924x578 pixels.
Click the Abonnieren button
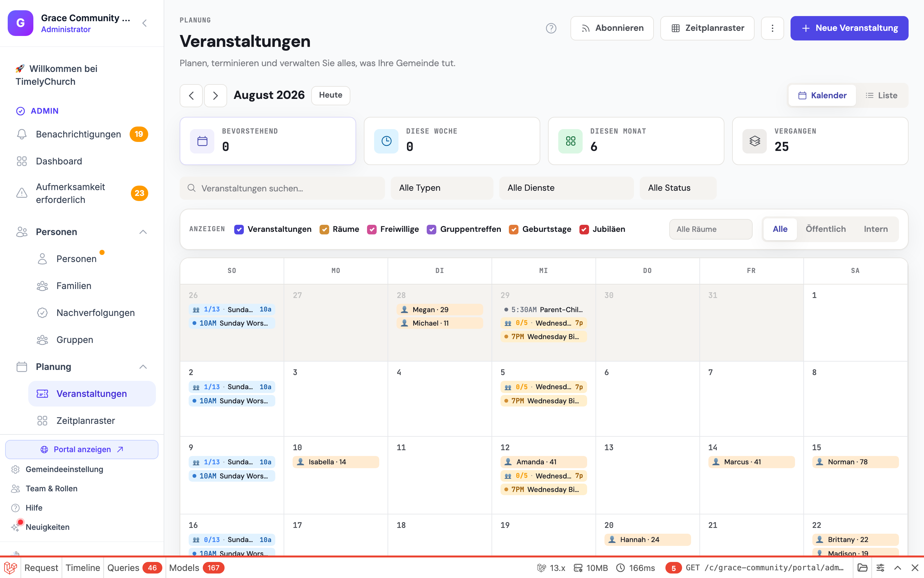coord(612,28)
